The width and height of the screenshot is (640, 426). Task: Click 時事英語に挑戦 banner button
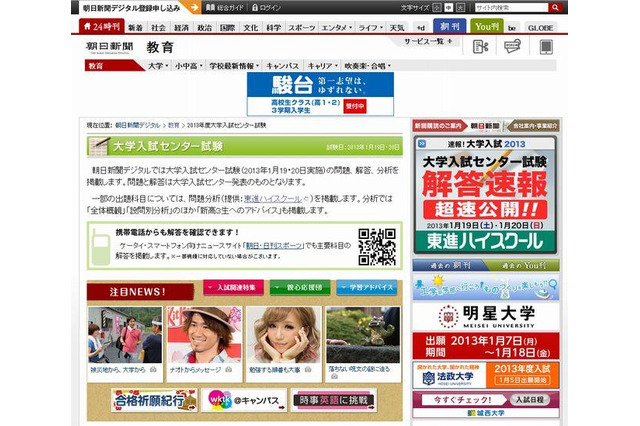[333, 400]
